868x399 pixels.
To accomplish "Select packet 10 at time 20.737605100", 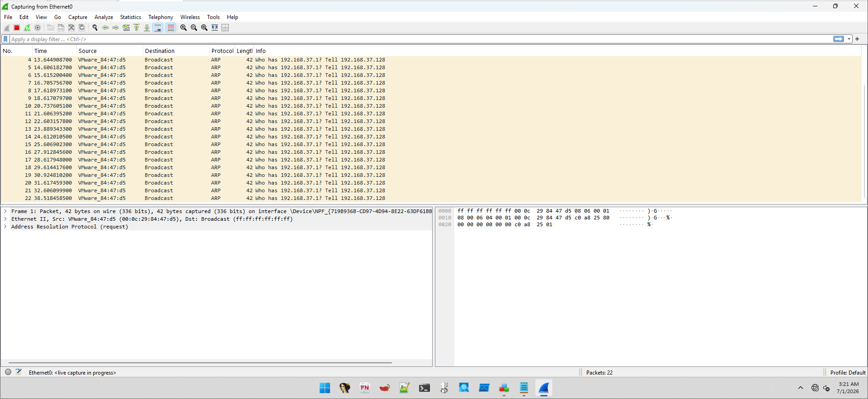I will coord(431,106).
